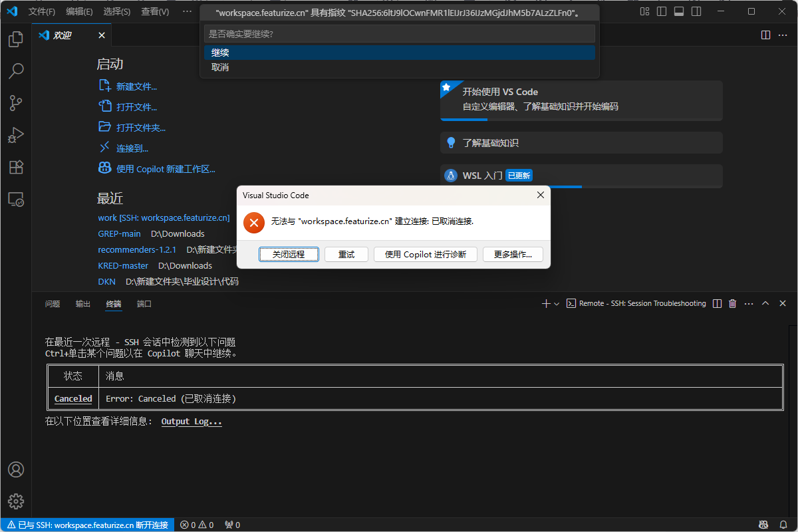Screen dimensions: 798x532
Task: Click the Canceled status link in terminal
Action: coord(73,399)
